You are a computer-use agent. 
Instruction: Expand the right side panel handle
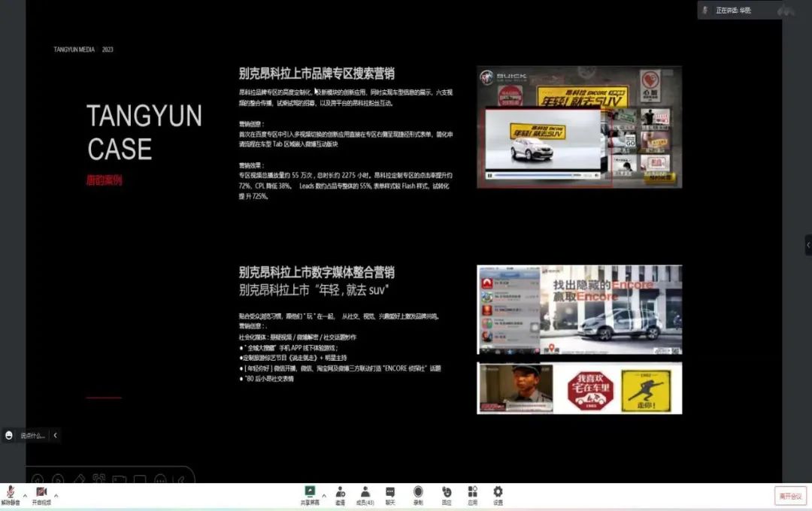(x=808, y=245)
